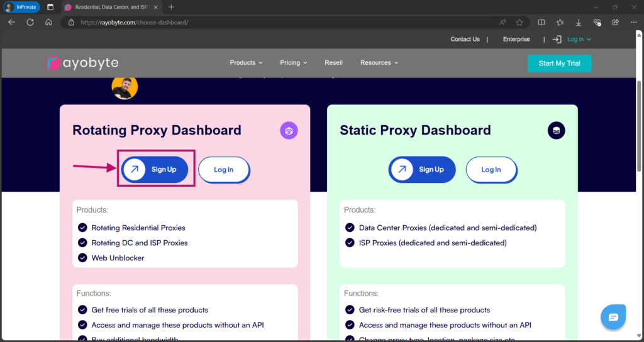Open Contact Us link

pyautogui.click(x=465, y=40)
